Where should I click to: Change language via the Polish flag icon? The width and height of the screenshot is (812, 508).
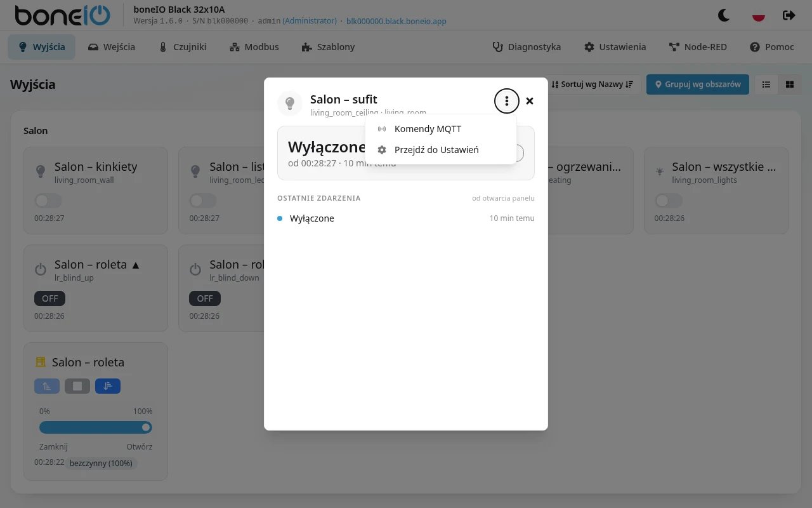tap(758, 15)
